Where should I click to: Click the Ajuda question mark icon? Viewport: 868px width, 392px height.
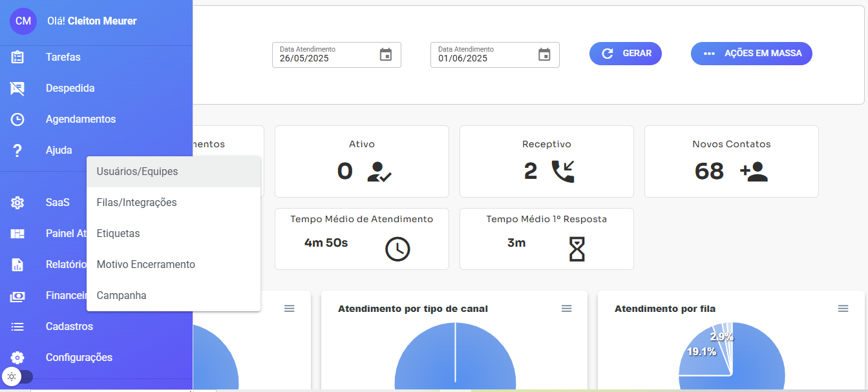tap(17, 150)
